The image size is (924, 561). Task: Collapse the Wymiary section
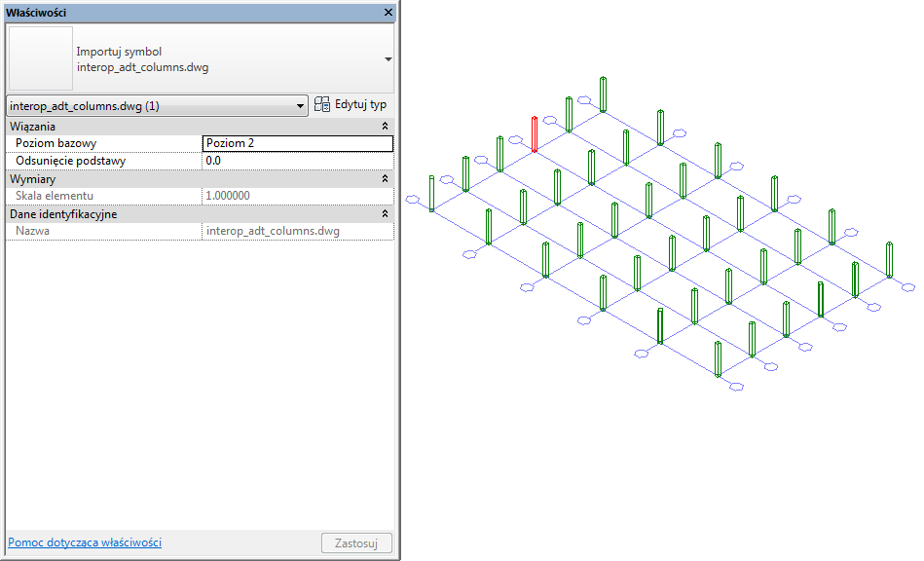[x=385, y=178]
